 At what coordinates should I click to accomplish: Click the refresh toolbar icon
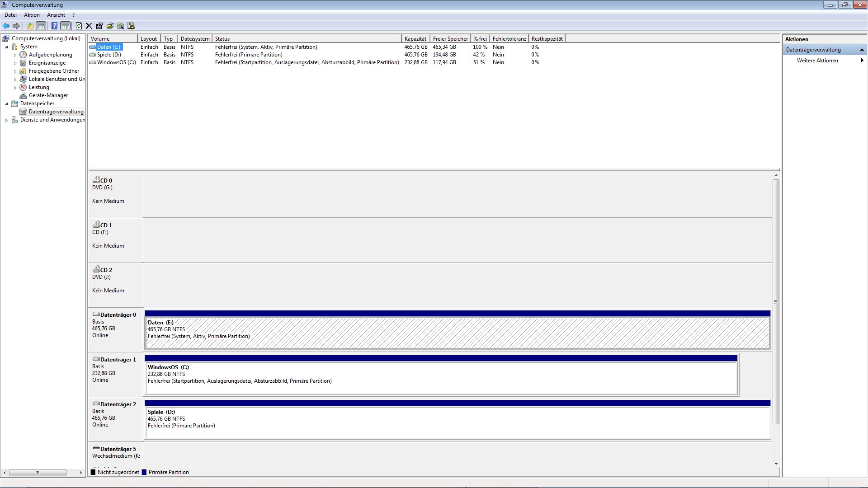(x=79, y=26)
